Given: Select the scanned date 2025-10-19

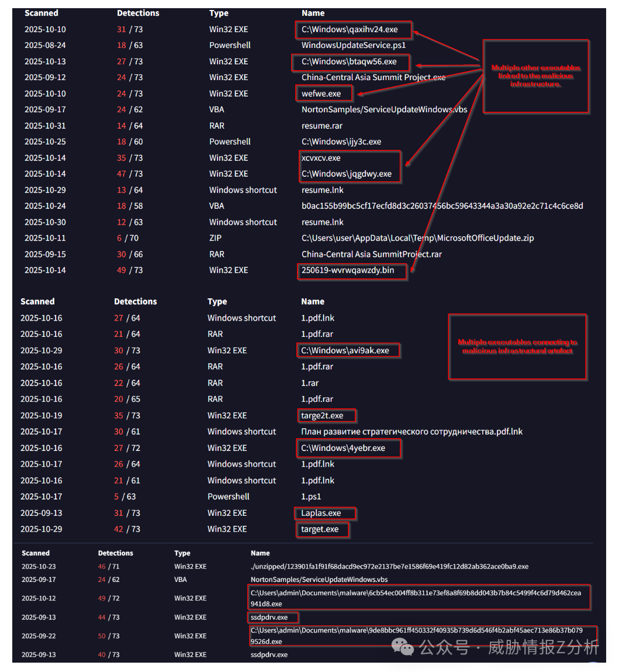Looking at the screenshot, I should 41,416.
